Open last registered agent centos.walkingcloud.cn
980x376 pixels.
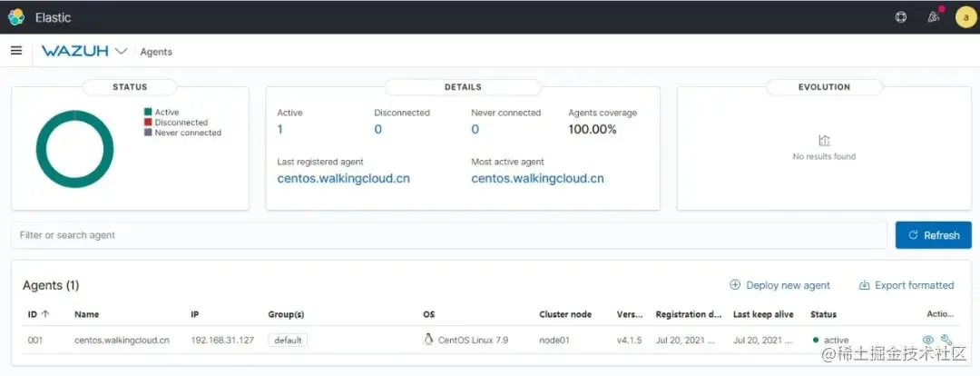pyautogui.click(x=344, y=178)
